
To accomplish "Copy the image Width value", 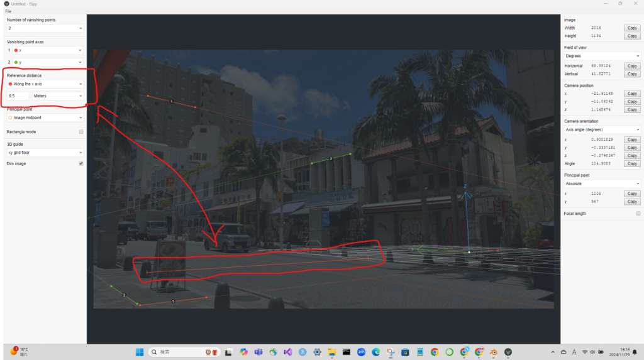I will (632, 28).
